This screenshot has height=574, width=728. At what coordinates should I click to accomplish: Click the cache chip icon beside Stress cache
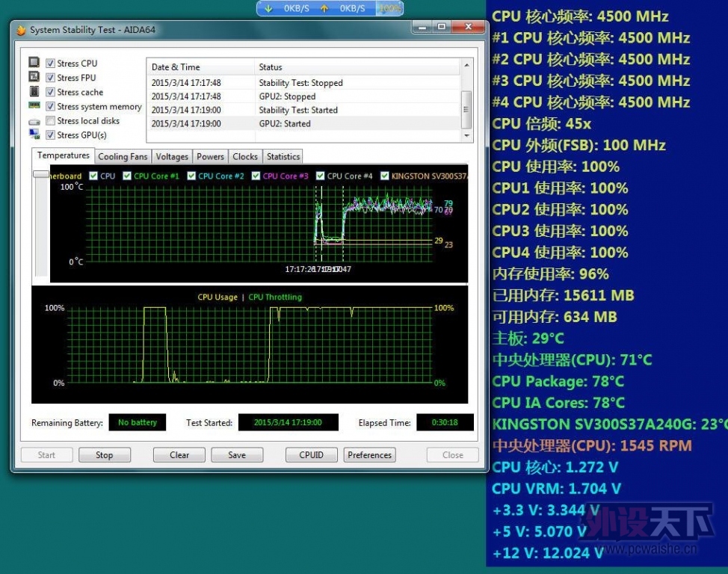point(34,91)
